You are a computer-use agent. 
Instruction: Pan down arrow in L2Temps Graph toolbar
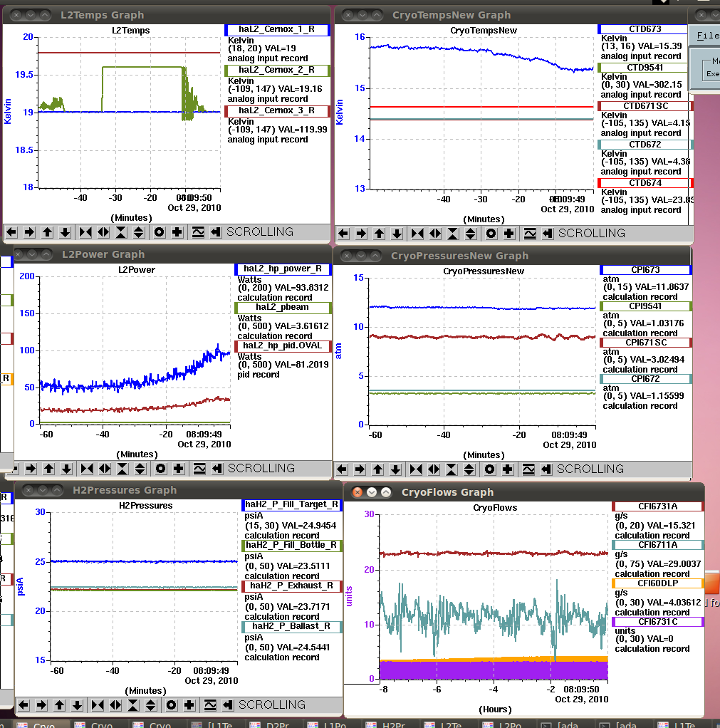[x=66, y=232]
